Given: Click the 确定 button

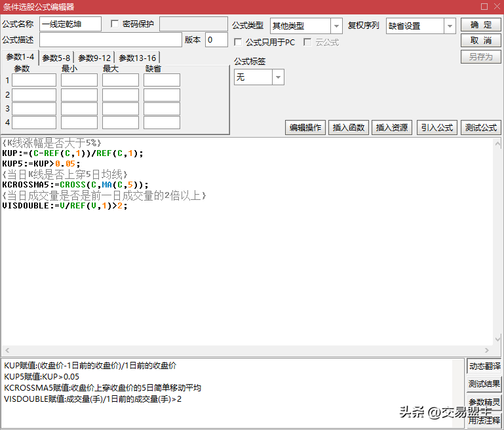Looking at the screenshot, I should (480, 25).
